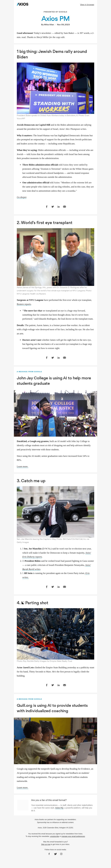
Task: Open the View in browser link
Action: coord(87,5)
